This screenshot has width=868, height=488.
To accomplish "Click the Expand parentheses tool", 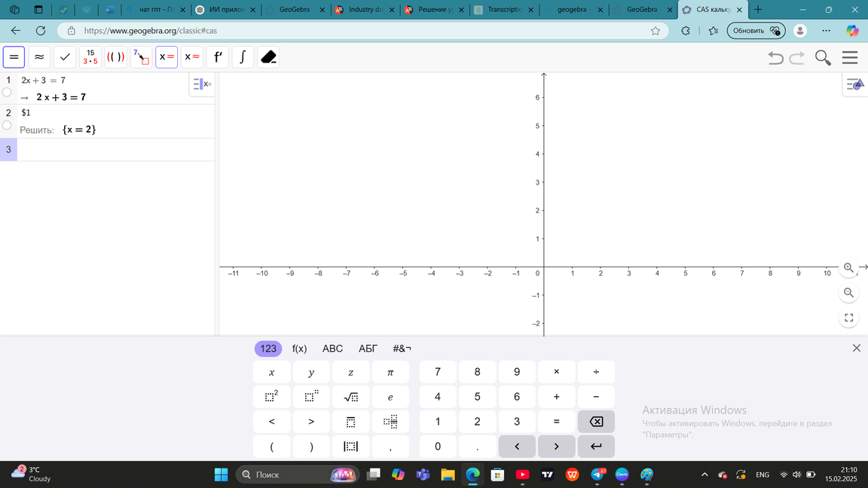I will coord(115,57).
